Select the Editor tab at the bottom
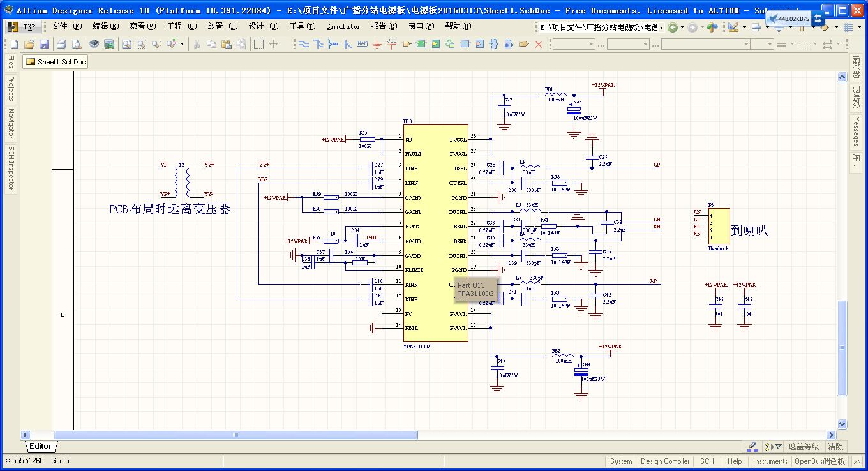The width and height of the screenshot is (868, 471). [40, 447]
